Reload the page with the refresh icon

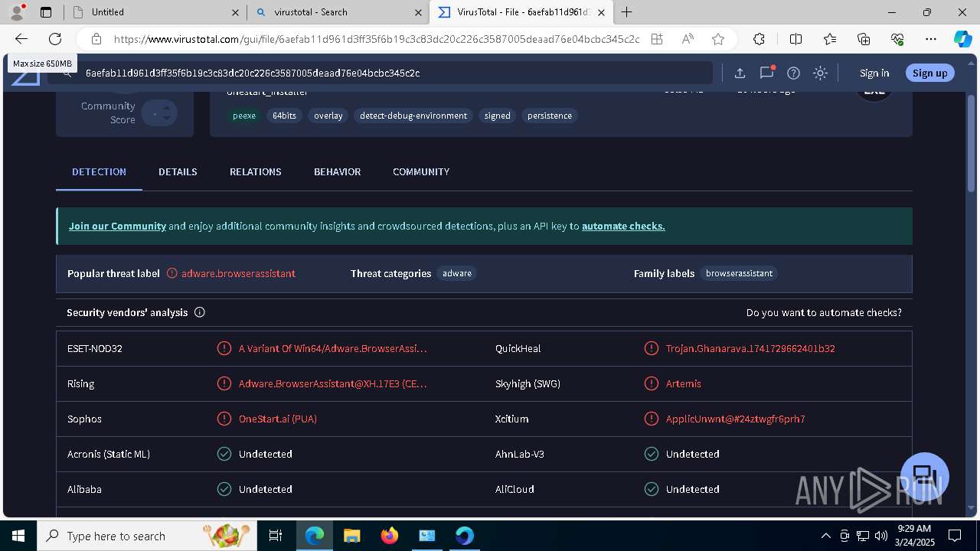pos(55,39)
